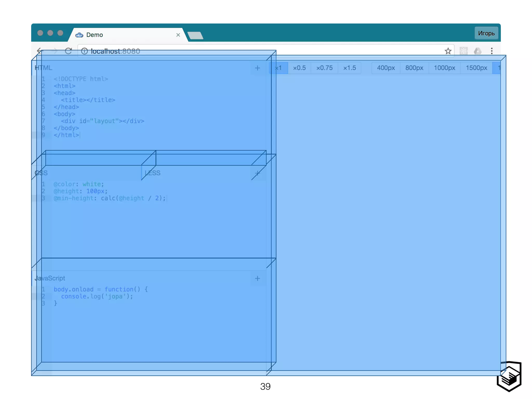This screenshot has width=532, height=399.
Task: Select the x0.5 zoom scale
Action: 299,68
